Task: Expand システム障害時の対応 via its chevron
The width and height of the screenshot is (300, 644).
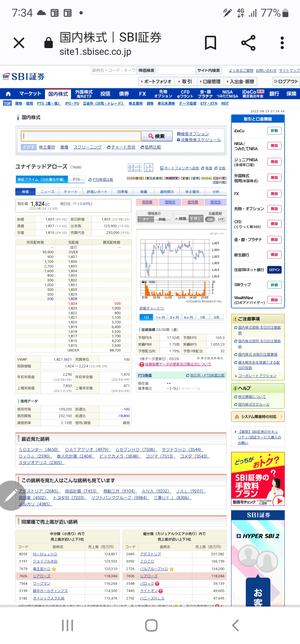Action: point(281,417)
